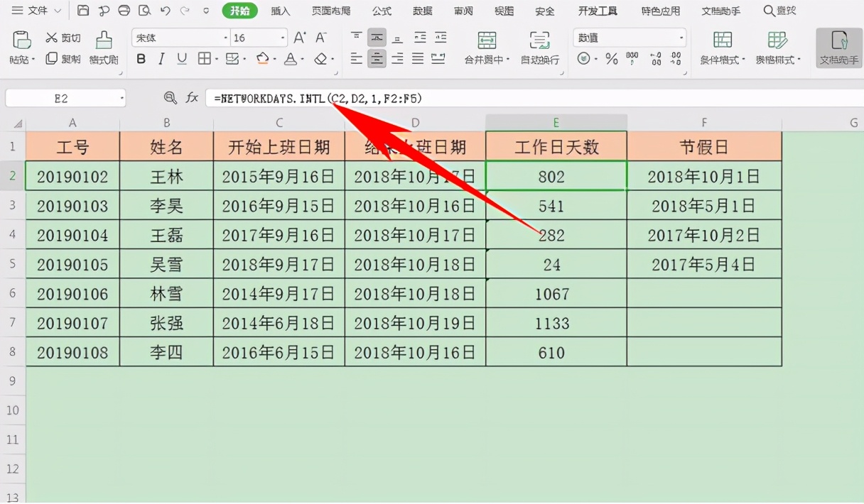This screenshot has height=504, width=864.
Task: Select row 5 header
Action: [12, 264]
